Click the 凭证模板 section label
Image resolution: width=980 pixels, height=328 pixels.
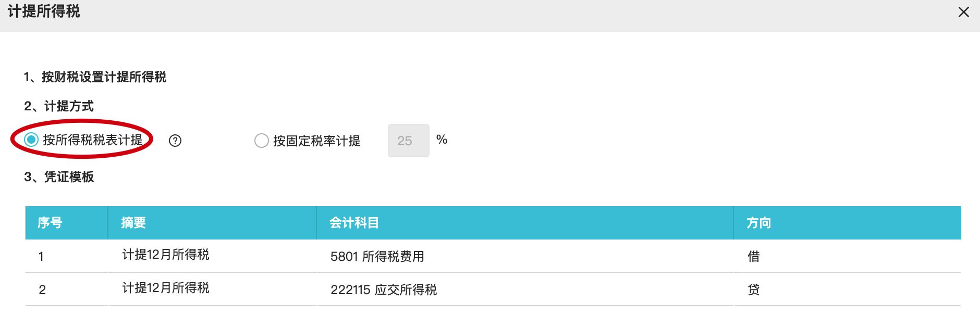click(x=69, y=177)
